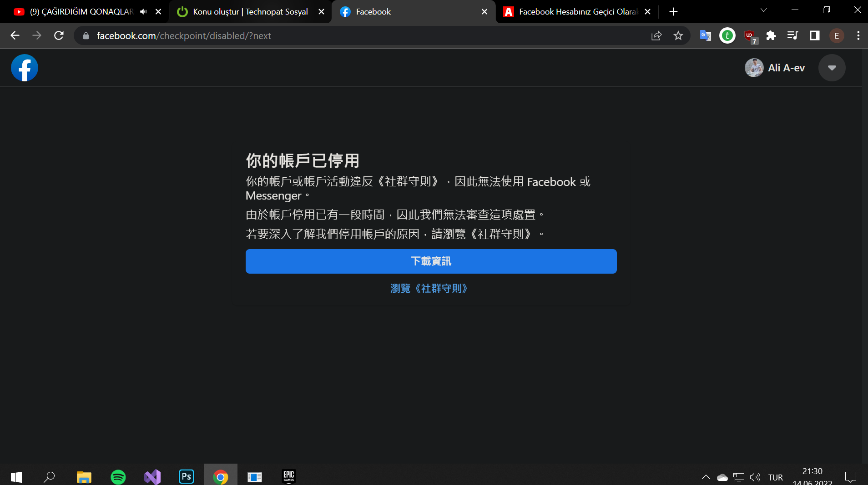The image size is (868, 485).
Task: Bookmark this page with the star
Action: pos(678,35)
